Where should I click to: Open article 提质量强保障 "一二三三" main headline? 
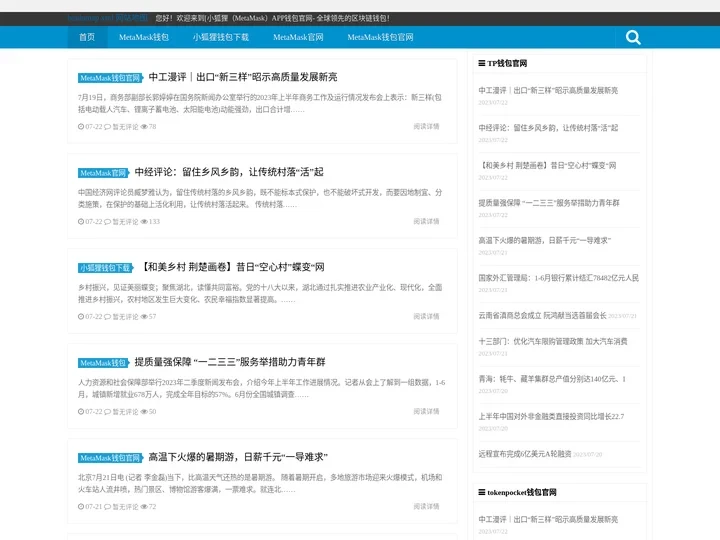[230, 362]
